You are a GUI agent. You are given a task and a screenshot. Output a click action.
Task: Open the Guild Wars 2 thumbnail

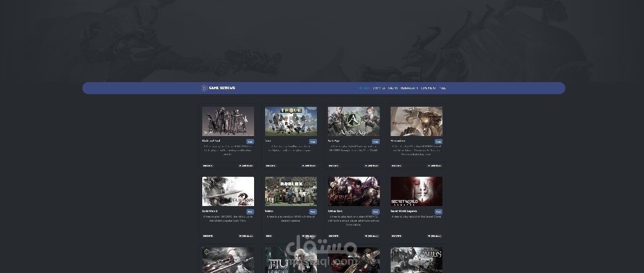tap(228, 191)
